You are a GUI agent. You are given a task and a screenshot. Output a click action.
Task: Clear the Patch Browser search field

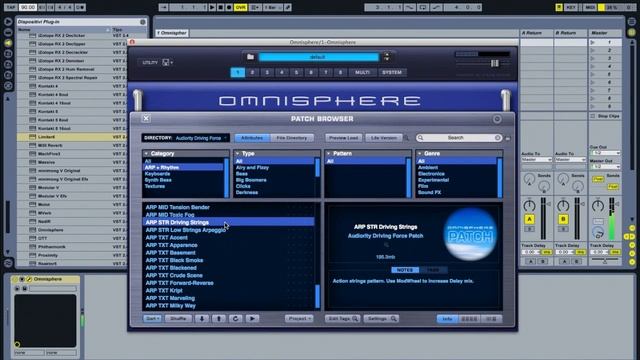pyautogui.click(x=498, y=138)
